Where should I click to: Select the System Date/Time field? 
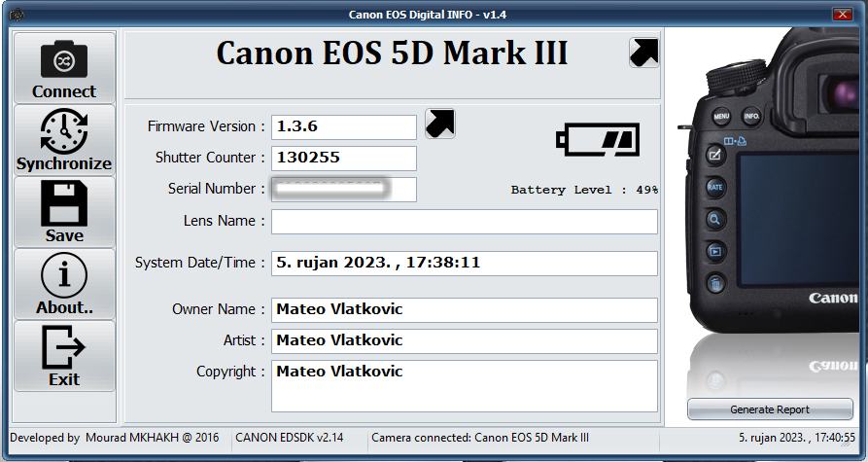click(x=465, y=264)
